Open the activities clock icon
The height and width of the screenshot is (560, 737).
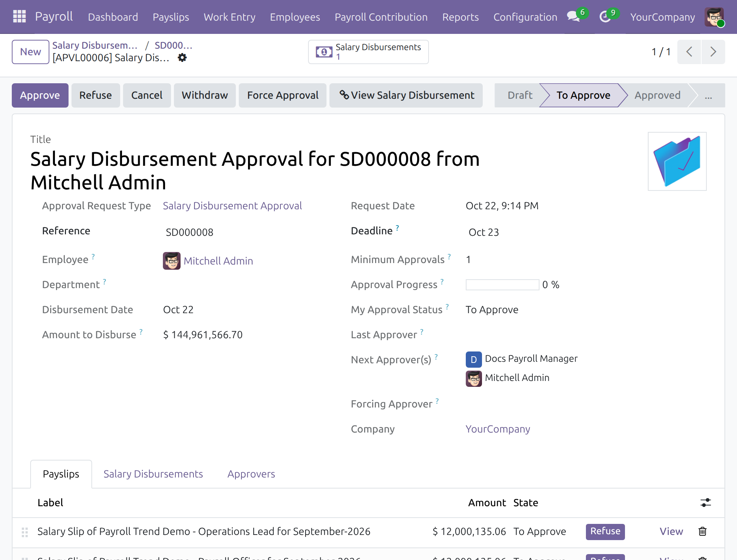coord(605,17)
